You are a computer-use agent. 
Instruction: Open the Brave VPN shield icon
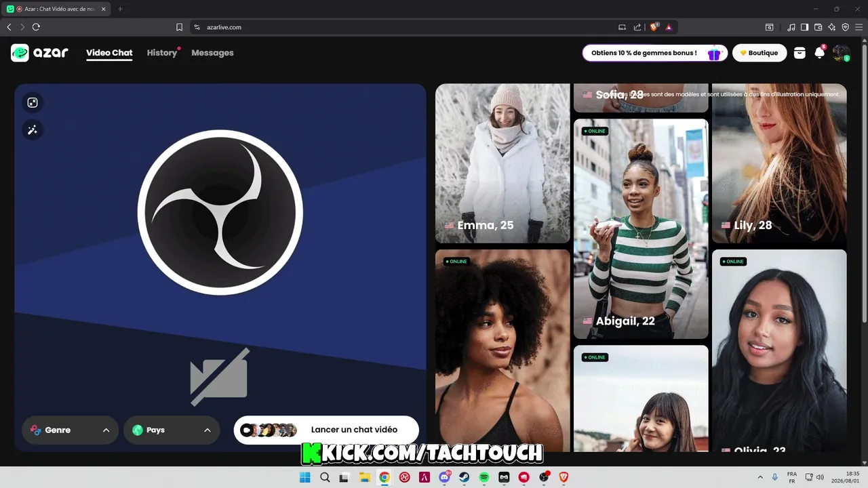(x=845, y=27)
